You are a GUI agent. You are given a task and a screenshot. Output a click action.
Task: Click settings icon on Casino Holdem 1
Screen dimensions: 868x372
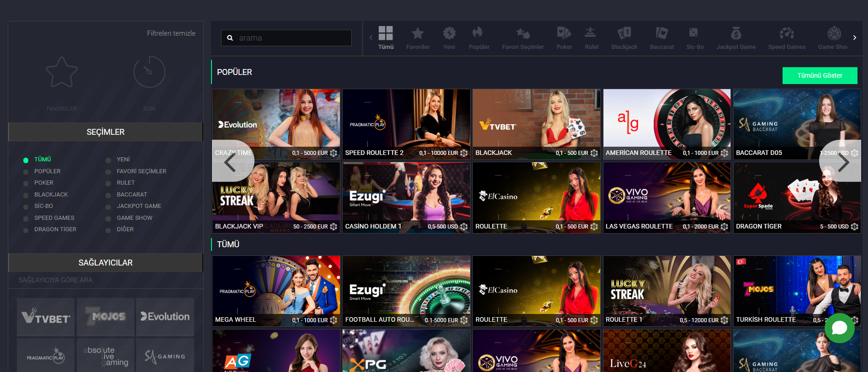[x=464, y=227]
